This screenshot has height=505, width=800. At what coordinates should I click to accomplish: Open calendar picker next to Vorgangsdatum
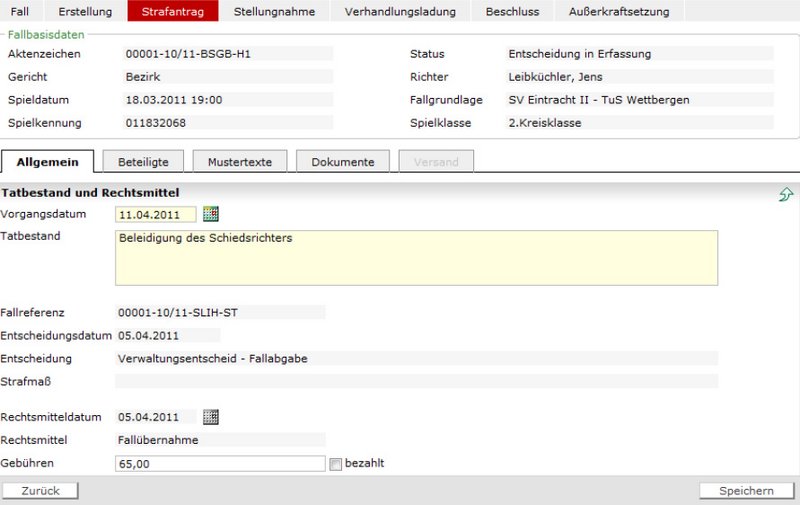pyautogui.click(x=210, y=214)
